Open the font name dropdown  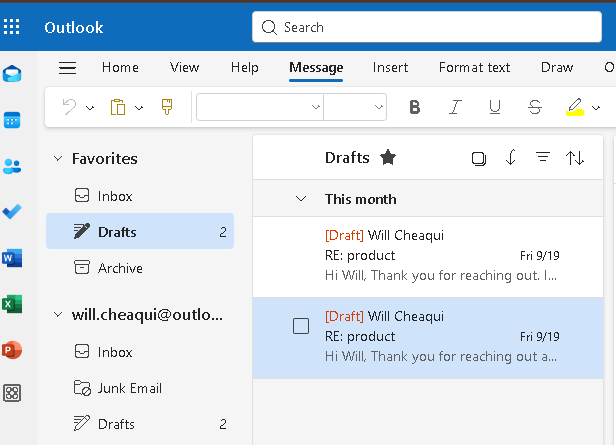[260, 107]
